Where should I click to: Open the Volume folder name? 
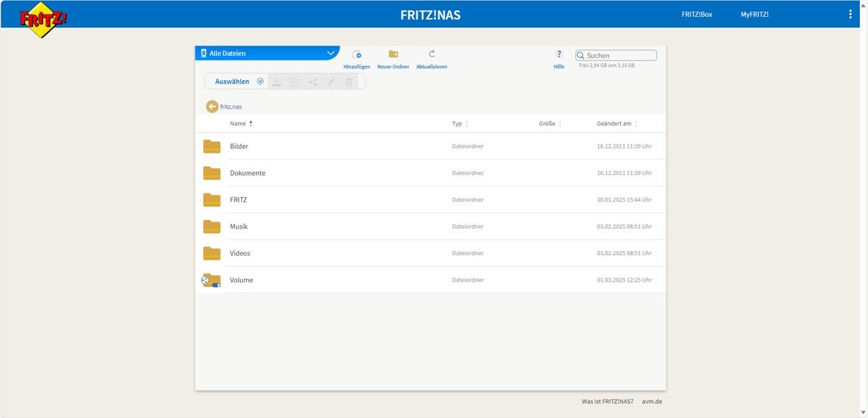point(241,280)
